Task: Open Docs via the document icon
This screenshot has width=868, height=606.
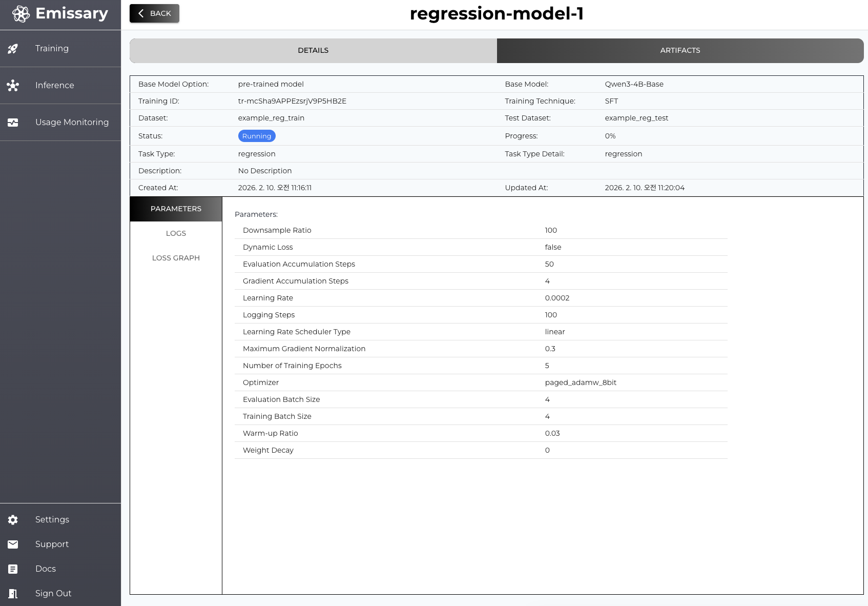Action: click(x=12, y=569)
